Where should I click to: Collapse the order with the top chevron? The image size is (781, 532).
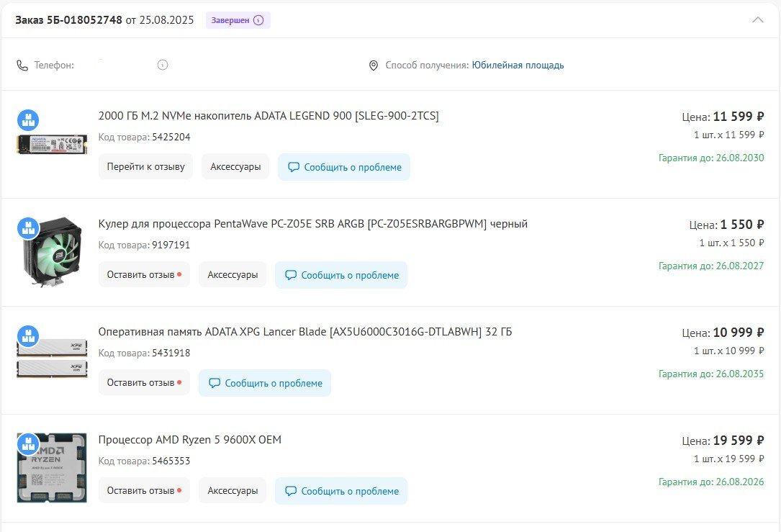[757, 20]
